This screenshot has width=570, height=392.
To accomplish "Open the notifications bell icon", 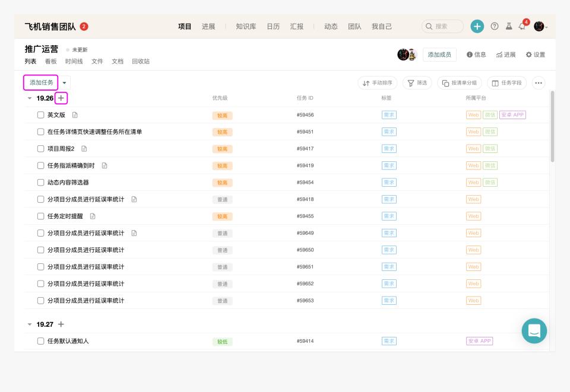I will [x=522, y=26].
